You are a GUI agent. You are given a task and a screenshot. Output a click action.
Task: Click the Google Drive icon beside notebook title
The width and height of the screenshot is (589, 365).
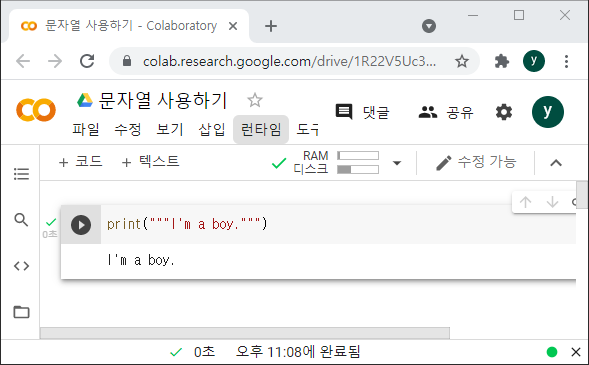click(85, 100)
